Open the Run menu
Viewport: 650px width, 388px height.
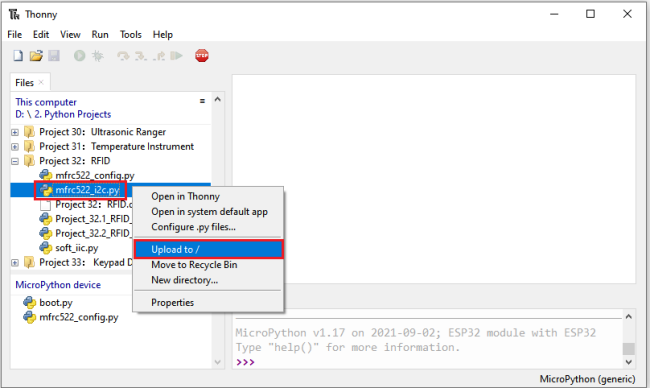[x=100, y=34]
